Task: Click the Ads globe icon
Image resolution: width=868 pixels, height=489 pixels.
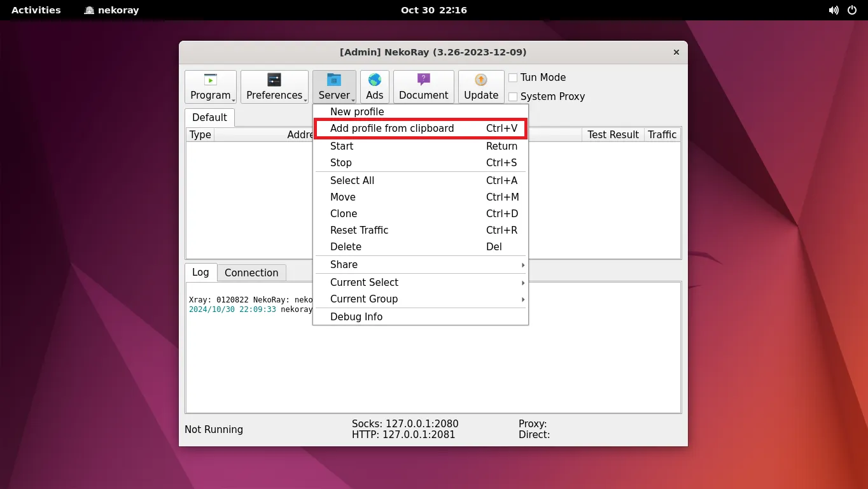Action: (x=375, y=80)
